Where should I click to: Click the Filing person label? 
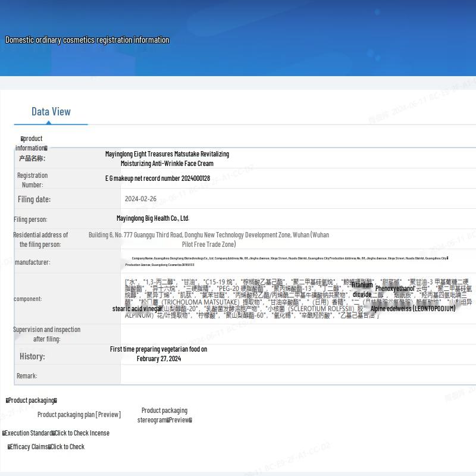[30, 219]
